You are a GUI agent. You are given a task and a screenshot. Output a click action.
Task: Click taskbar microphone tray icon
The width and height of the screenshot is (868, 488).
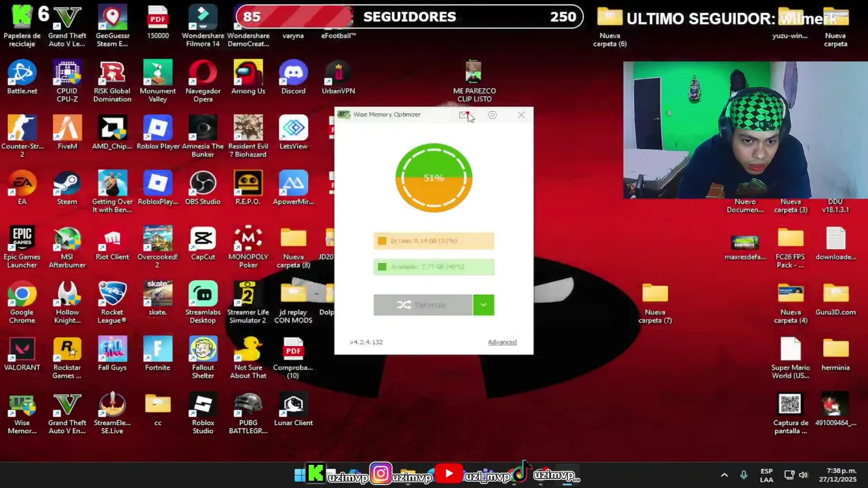click(x=744, y=475)
